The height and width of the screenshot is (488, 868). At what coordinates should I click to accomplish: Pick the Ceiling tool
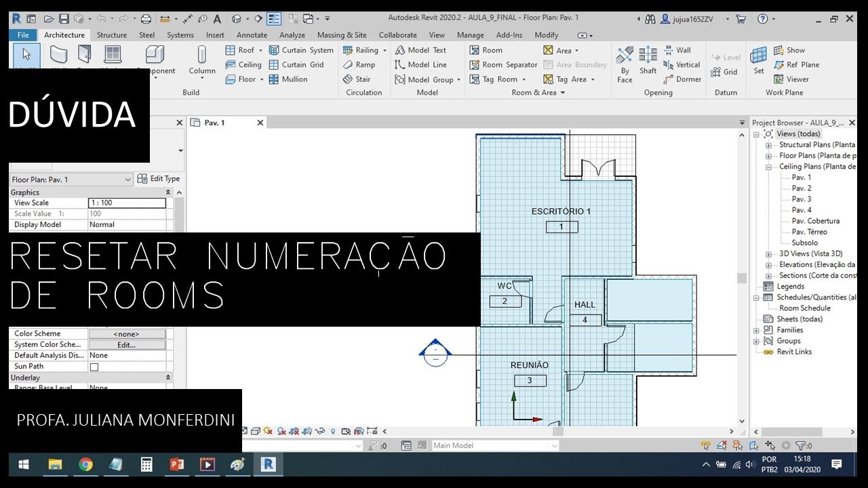click(243, 65)
